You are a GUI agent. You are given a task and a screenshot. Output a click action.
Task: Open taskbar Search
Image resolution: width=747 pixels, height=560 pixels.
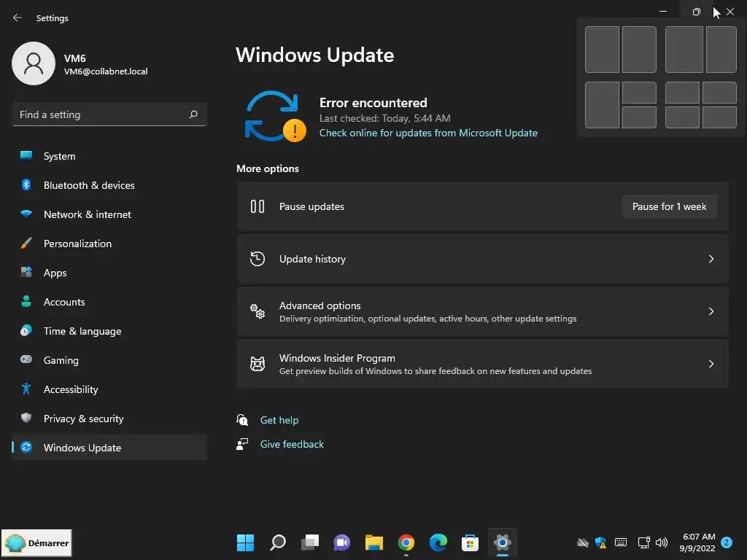click(278, 542)
